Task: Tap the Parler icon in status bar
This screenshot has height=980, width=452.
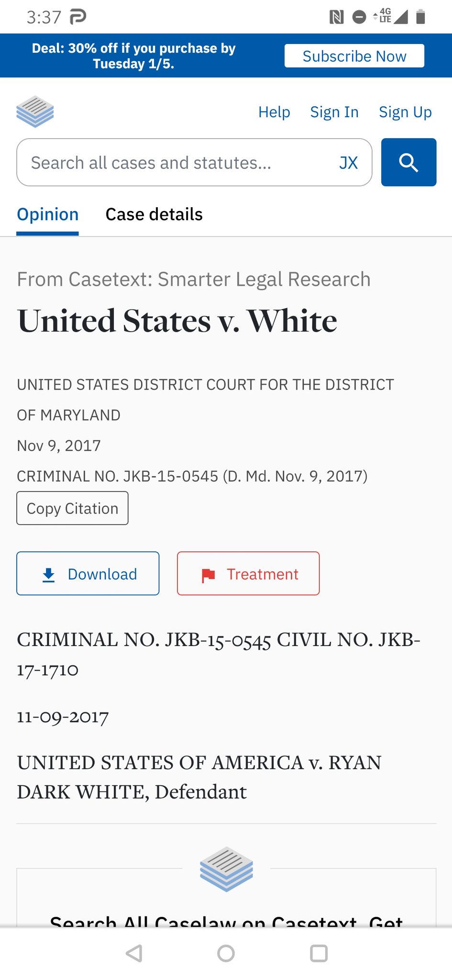Action: click(78, 17)
